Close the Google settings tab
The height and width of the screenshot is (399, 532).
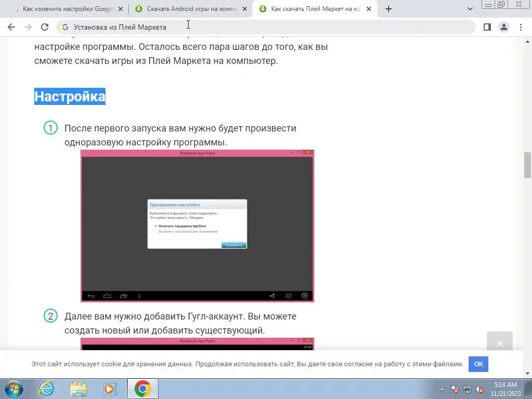pos(121,9)
